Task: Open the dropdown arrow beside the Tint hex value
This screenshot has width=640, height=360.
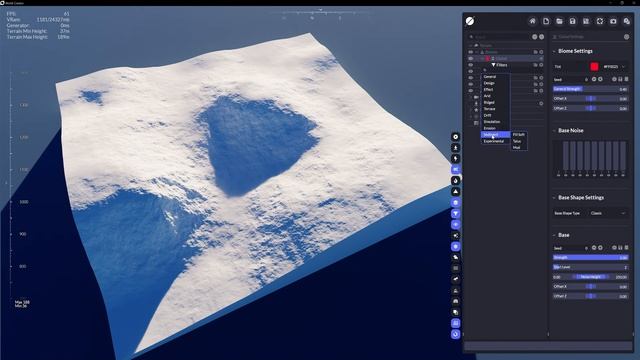Action: 624,67
